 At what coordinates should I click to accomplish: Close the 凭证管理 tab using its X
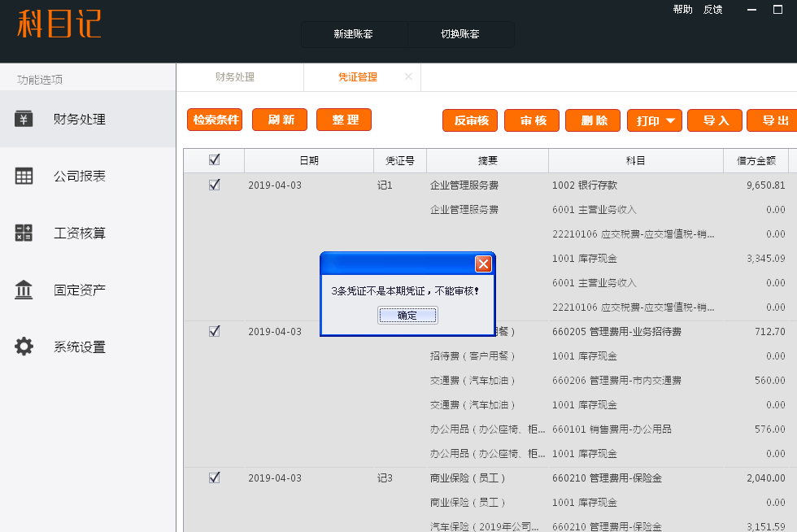408,76
